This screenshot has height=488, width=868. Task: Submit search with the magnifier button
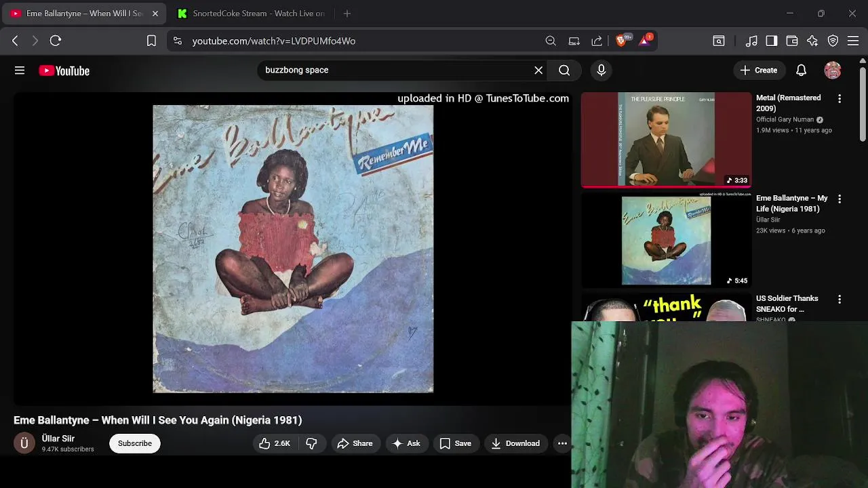pos(564,70)
